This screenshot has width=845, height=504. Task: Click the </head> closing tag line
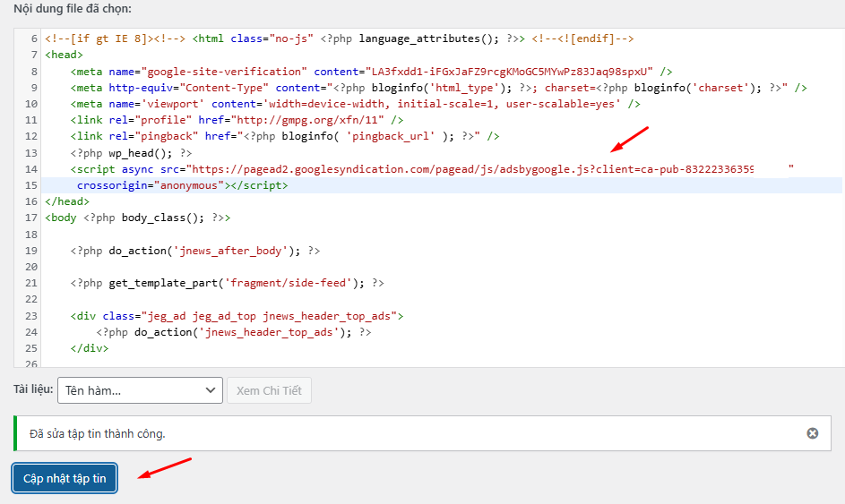coord(67,201)
